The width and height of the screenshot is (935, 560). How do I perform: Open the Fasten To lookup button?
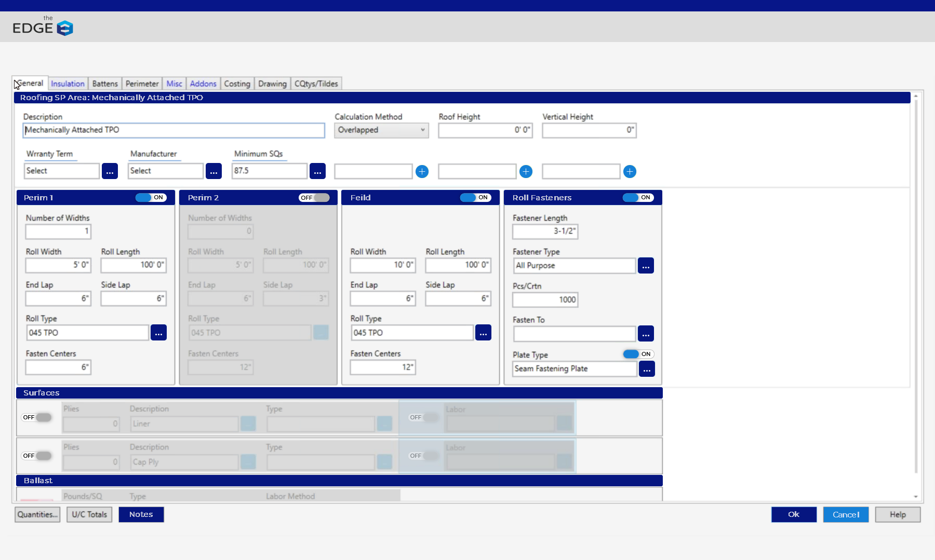point(646,334)
